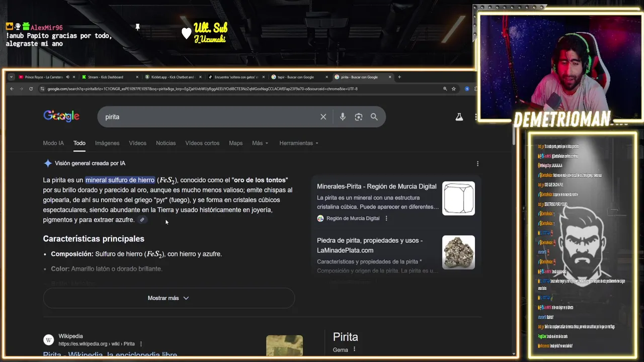The width and height of the screenshot is (644, 362).
Task: Start voice search with microphone
Action: pyautogui.click(x=343, y=117)
